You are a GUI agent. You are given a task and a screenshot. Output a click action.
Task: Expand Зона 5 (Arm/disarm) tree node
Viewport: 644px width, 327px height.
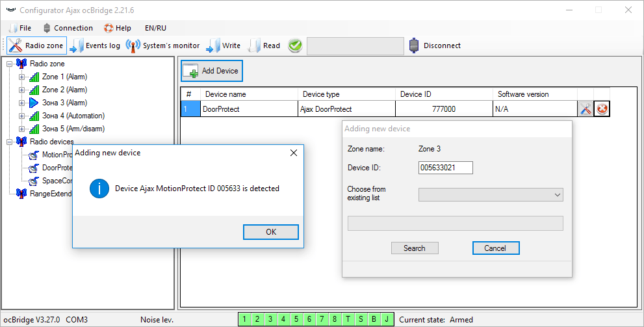21,129
